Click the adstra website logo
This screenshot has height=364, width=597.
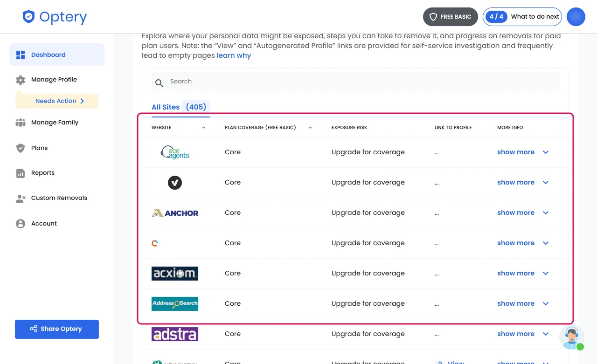[175, 334]
